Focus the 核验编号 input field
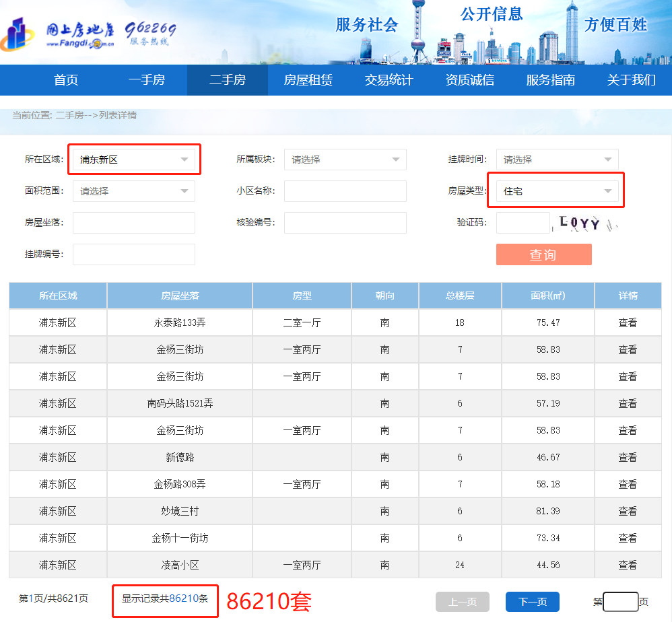 pyautogui.click(x=345, y=223)
